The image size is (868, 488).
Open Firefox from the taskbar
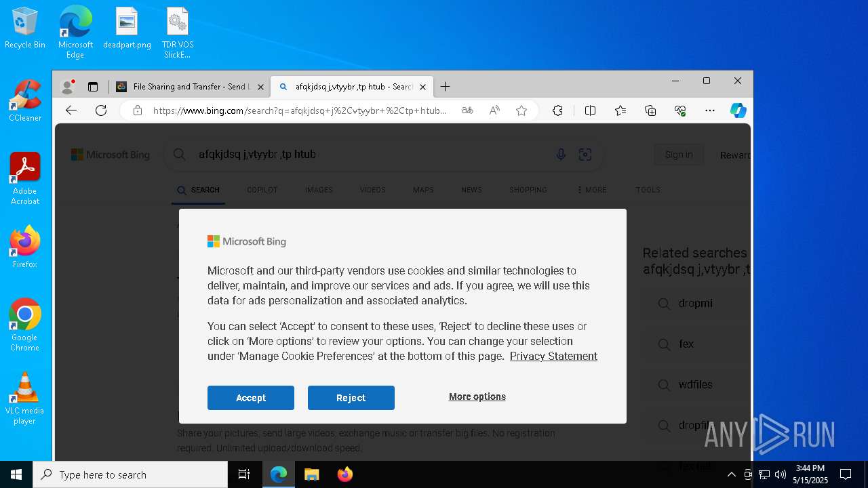345,474
